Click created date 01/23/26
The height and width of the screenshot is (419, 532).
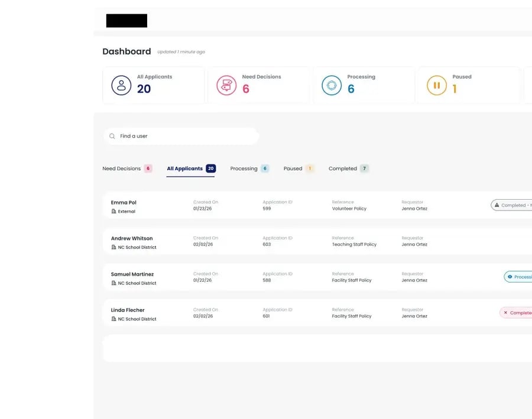(x=203, y=209)
